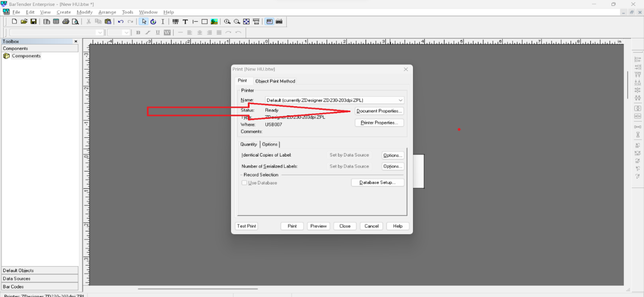Select the pointer arrow tool
The height and width of the screenshot is (297, 644).
(144, 21)
